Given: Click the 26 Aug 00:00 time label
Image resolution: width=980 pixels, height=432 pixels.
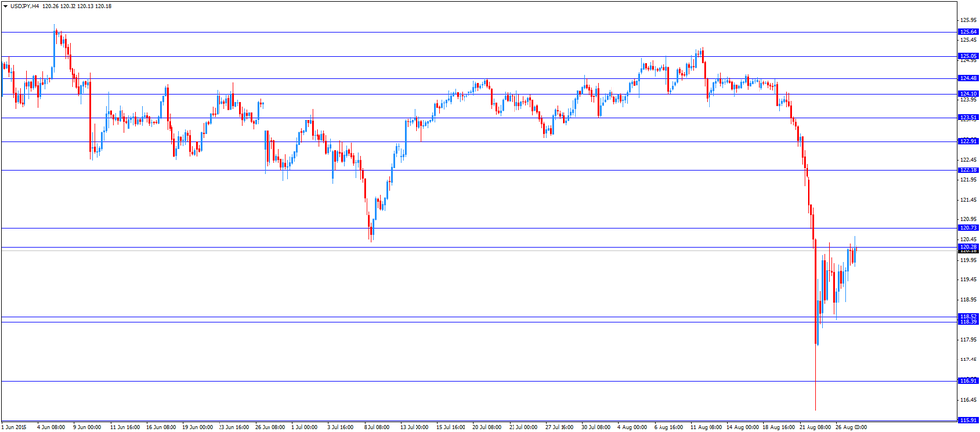Looking at the screenshot, I should 852,428.
